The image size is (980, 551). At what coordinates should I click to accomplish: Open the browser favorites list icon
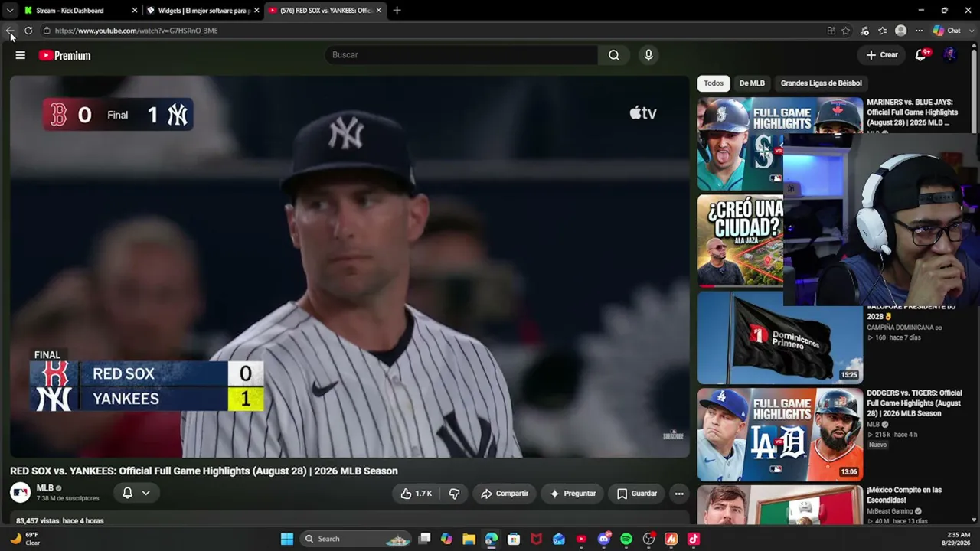[x=883, y=31]
